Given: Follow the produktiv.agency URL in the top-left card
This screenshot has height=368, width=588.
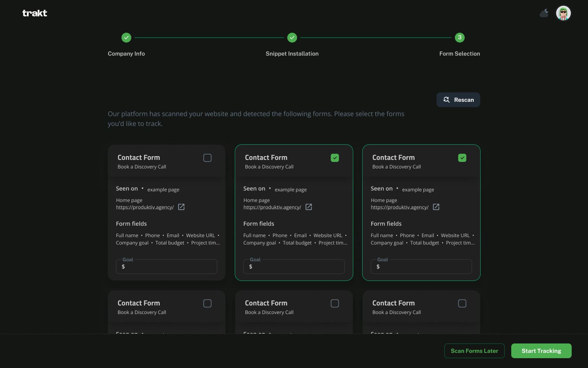Looking at the screenshot, I should pos(145,207).
